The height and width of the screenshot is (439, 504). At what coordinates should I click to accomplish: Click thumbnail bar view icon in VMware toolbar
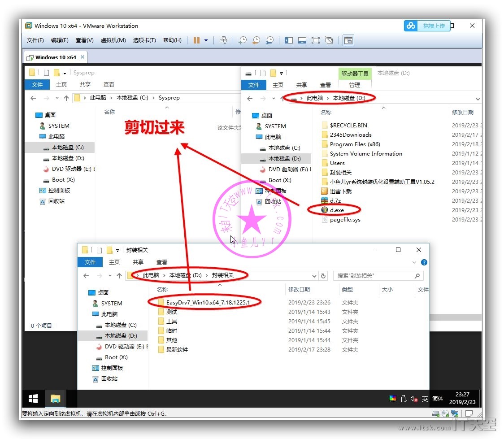pos(302,40)
